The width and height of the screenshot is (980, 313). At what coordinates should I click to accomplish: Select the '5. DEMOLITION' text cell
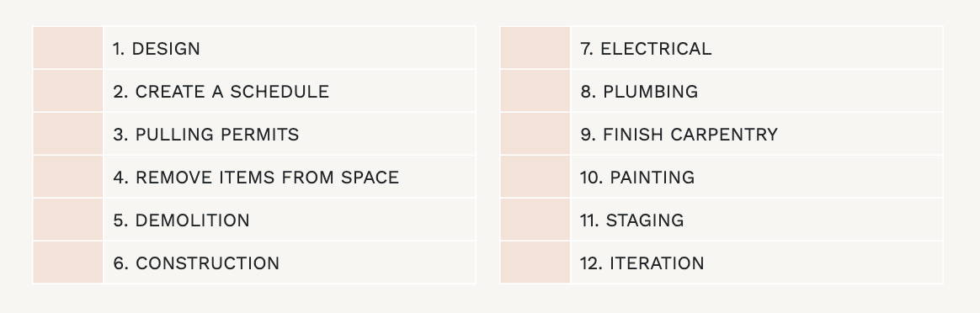pyautogui.click(x=181, y=220)
